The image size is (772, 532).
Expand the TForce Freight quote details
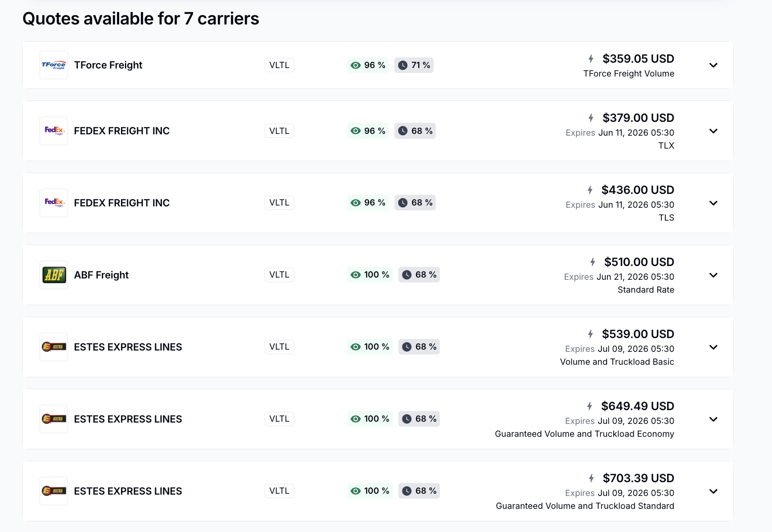[x=713, y=65]
